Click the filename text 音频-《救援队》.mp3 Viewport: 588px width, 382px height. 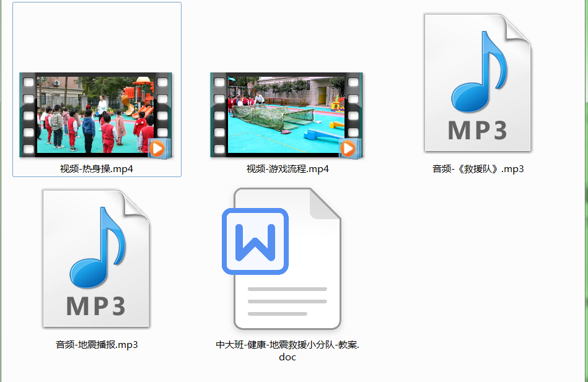coord(478,169)
